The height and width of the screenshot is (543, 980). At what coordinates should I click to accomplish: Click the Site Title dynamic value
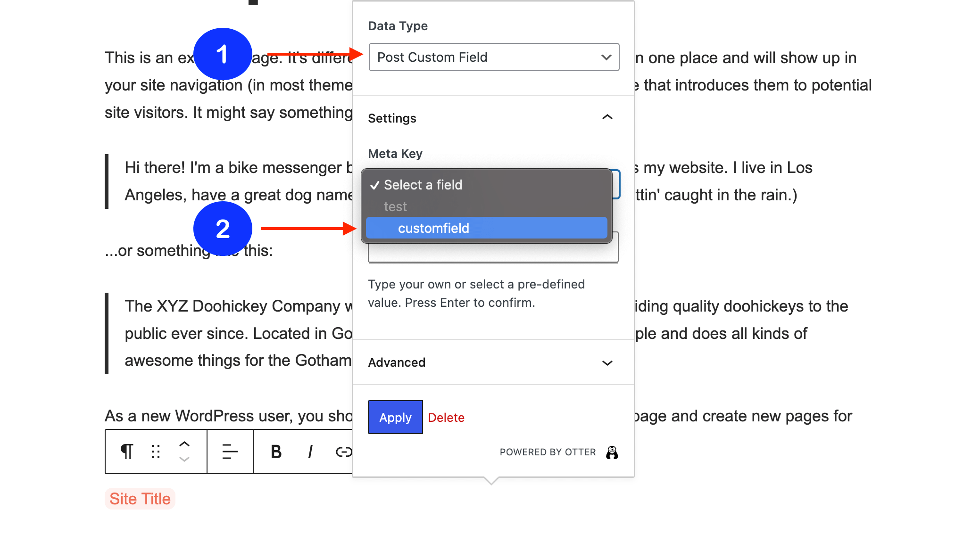(140, 499)
